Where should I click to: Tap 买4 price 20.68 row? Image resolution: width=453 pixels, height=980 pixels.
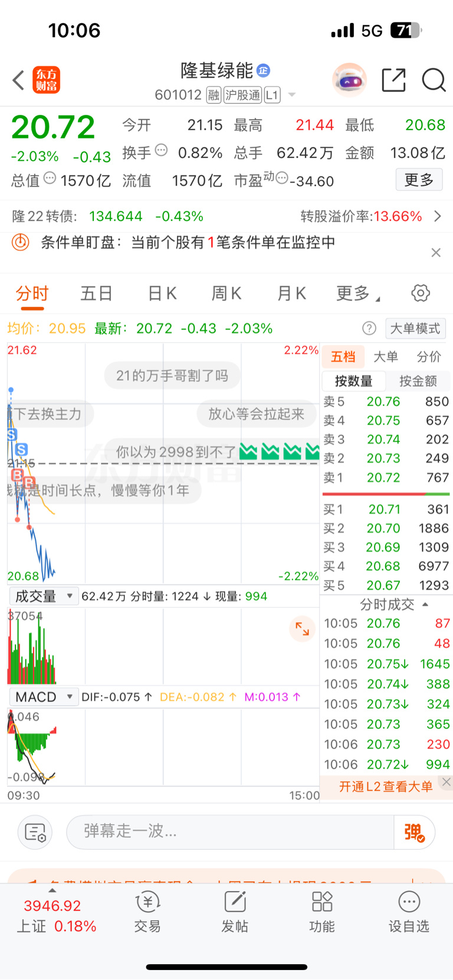pos(386,566)
